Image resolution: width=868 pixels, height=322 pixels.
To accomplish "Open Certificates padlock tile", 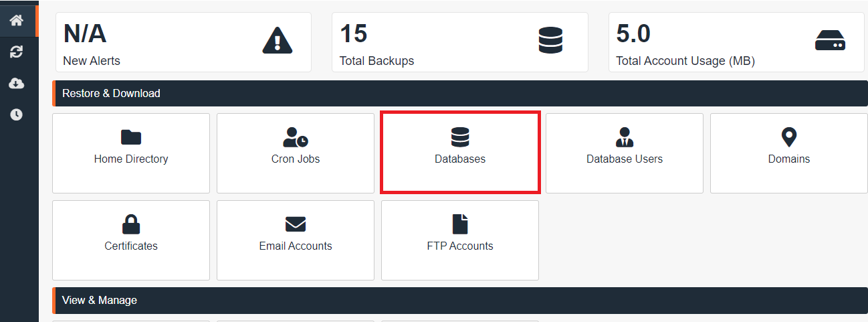I will coord(131,240).
